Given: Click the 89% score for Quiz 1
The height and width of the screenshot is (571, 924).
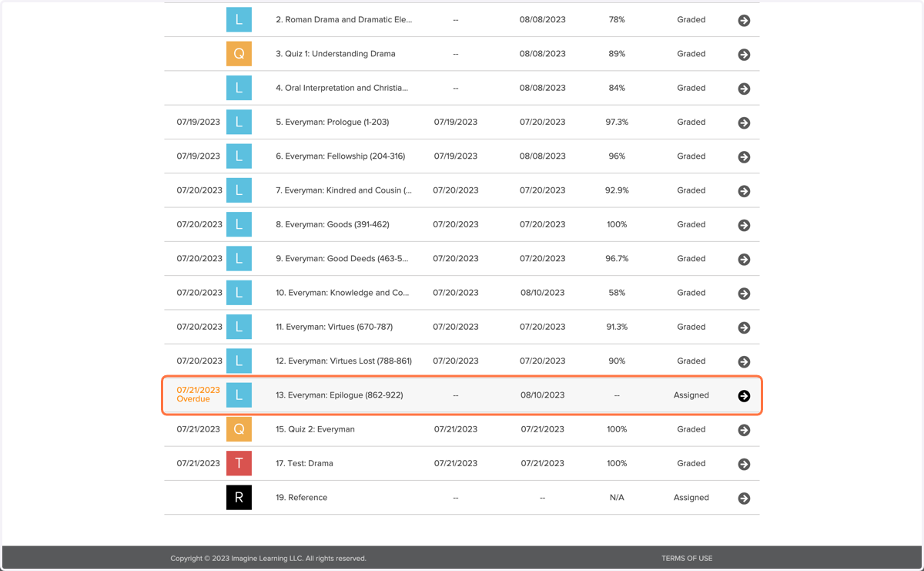Looking at the screenshot, I should click(x=617, y=54).
